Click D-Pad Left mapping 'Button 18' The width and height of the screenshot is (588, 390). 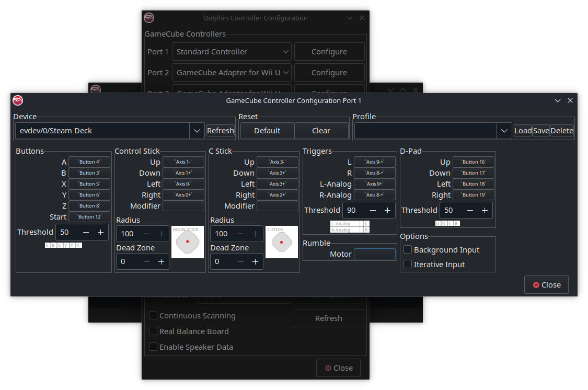click(x=473, y=183)
